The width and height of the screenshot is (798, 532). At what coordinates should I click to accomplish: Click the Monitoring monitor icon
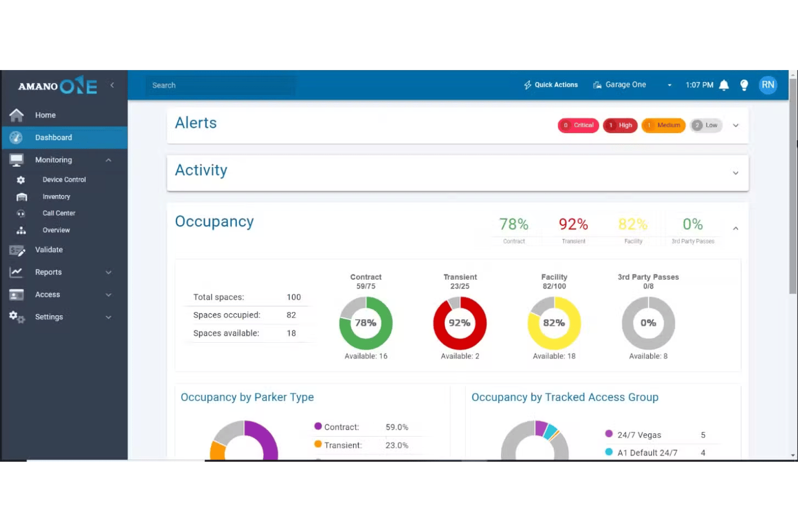17,160
